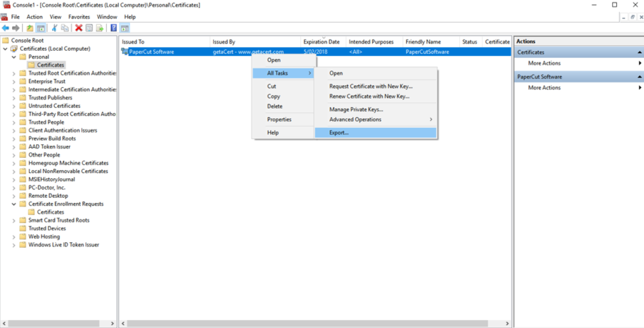The width and height of the screenshot is (644, 328).
Task: Click the Remote Desktop folder icon
Action: pos(23,195)
